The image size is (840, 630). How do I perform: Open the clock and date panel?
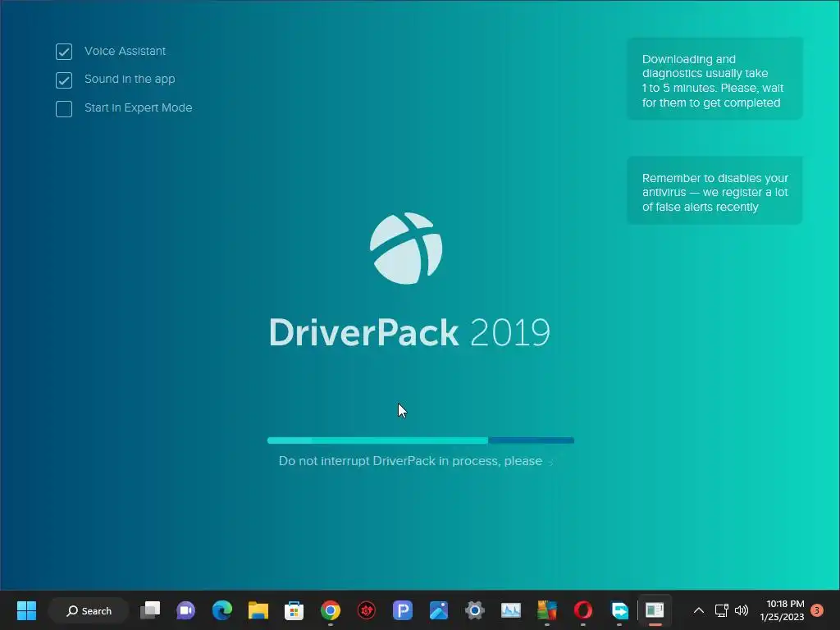coord(782,610)
